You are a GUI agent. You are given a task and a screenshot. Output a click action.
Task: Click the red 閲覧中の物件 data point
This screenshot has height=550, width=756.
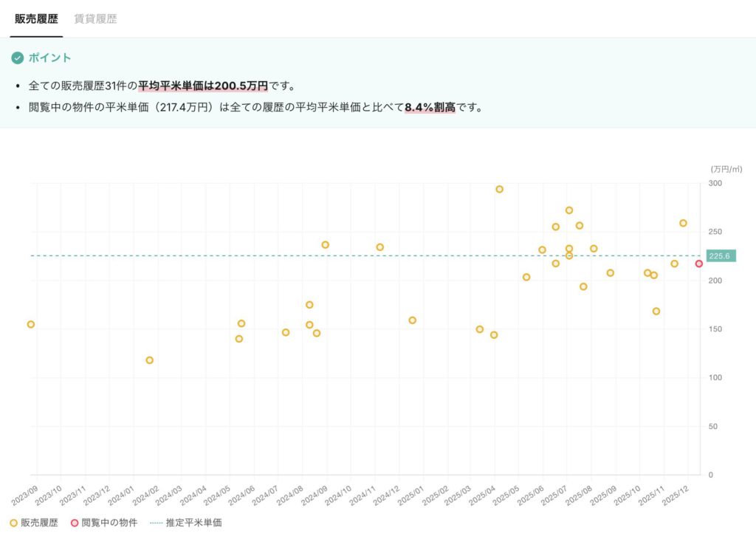point(698,264)
